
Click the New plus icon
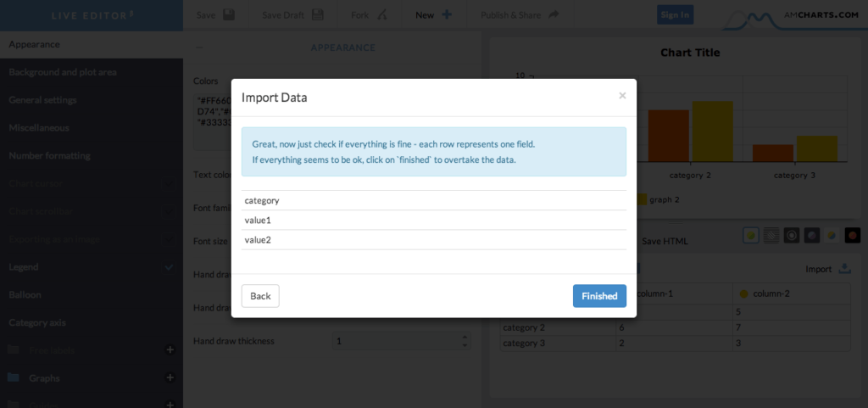447,15
